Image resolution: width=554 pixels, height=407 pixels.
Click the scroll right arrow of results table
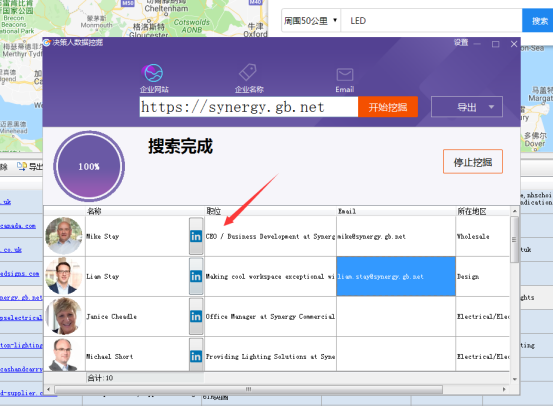[x=504, y=389]
